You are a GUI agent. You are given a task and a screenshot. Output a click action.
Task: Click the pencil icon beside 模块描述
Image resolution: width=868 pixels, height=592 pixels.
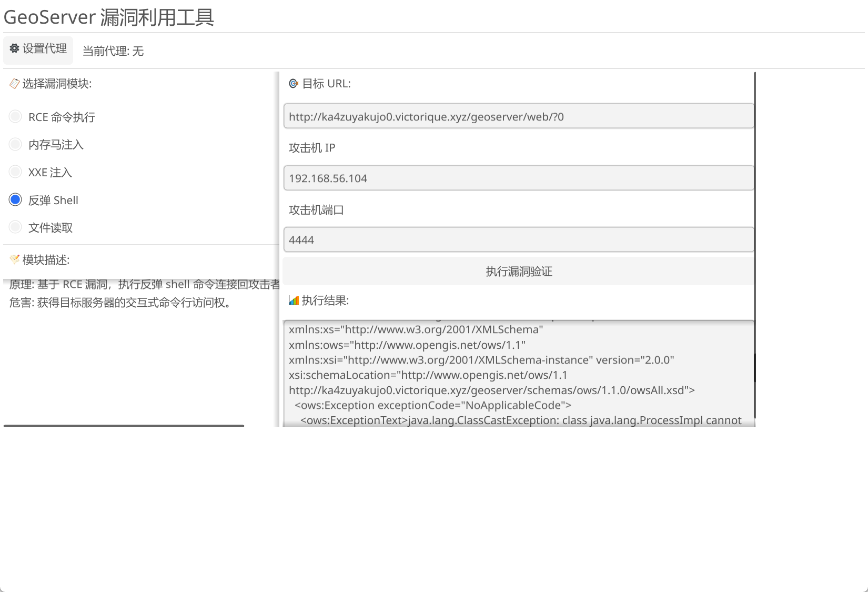(x=15, y=259)
